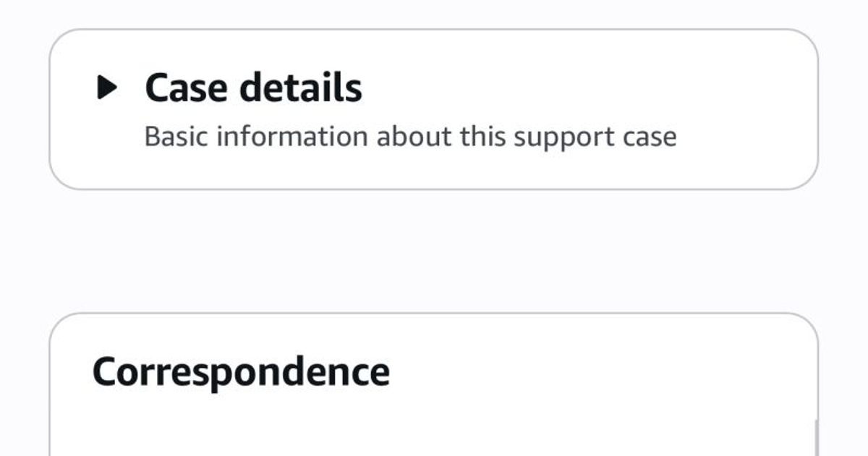
Task: Click the black disclosure arrow icon
Action: click(x=107, y=88)
